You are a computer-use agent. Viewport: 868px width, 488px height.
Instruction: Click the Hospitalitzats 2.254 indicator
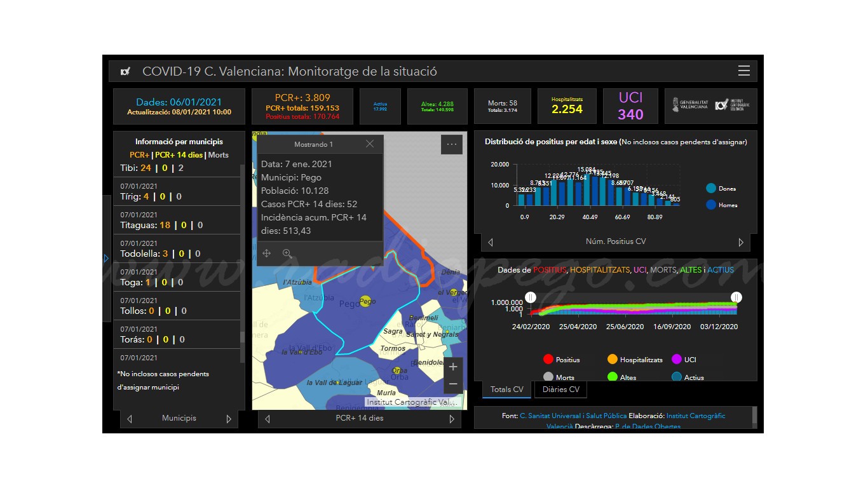(x=567, y=106)
